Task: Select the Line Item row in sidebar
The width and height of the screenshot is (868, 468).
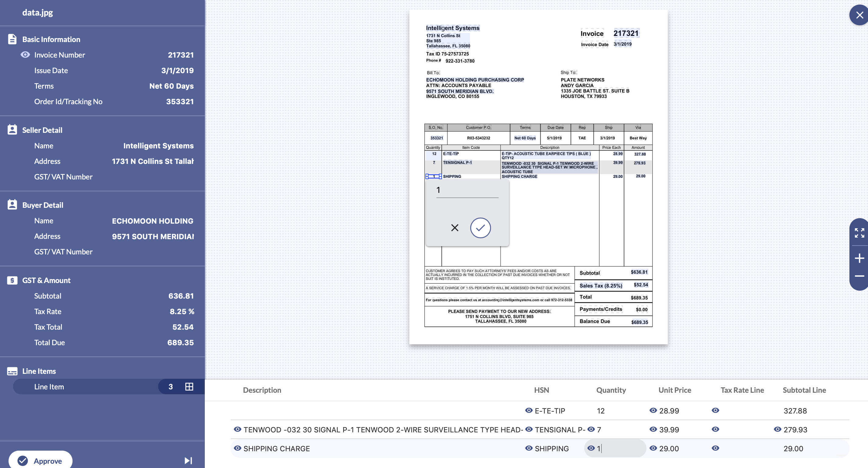Action: [x=109, y=386]
